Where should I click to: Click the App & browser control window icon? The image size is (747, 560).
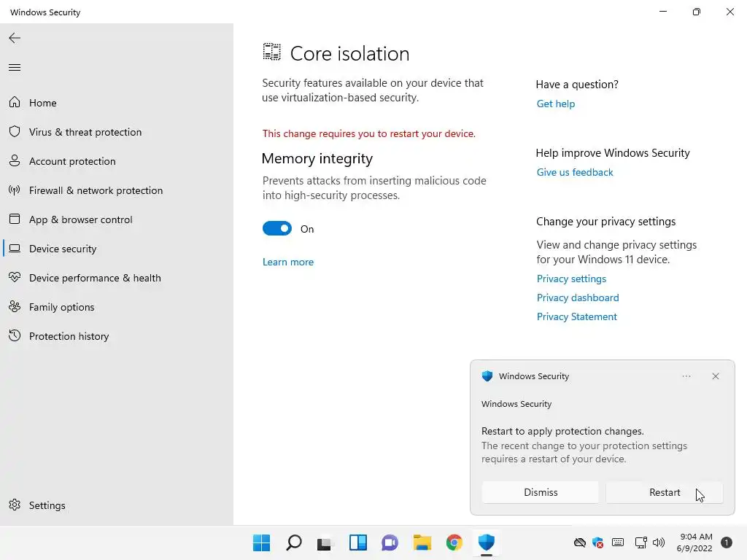coord(15,219)
